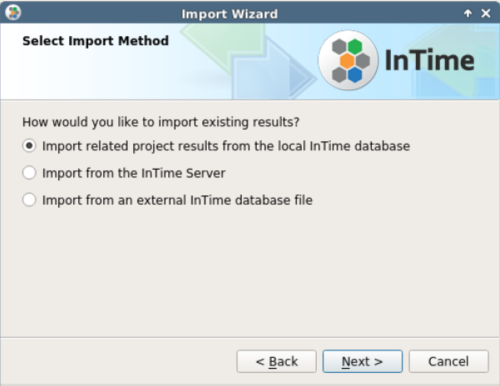Select the local InTime database radio circle
Screen dimensions: 500x386
click(x=29, y=146)
